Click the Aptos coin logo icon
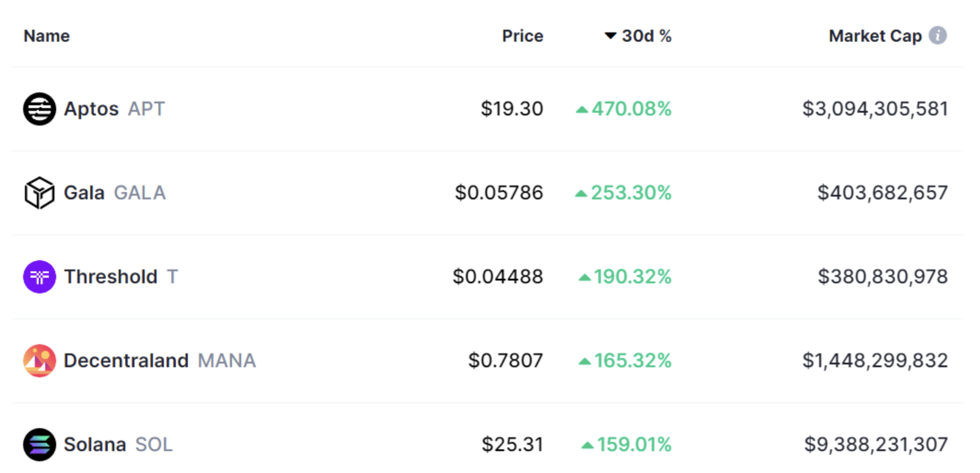 pyautogui.click(x=39, y=109)
